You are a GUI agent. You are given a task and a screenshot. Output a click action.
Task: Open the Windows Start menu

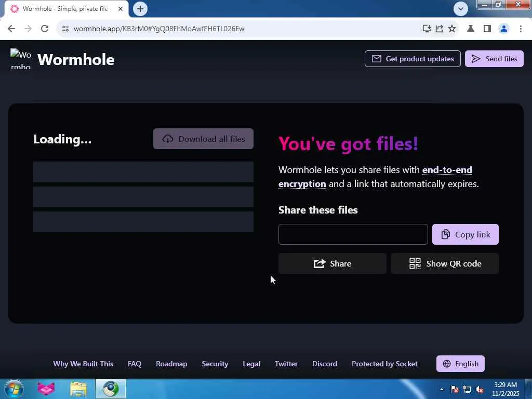[14, 389]
